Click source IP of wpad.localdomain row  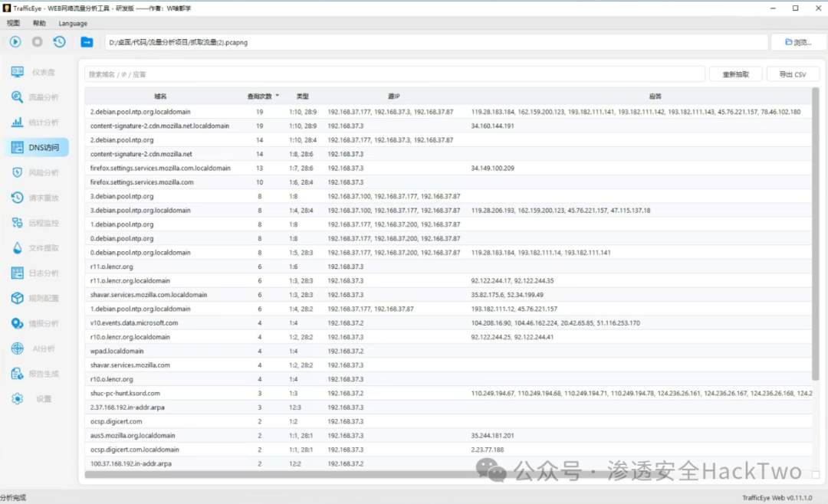pos(345,351)
